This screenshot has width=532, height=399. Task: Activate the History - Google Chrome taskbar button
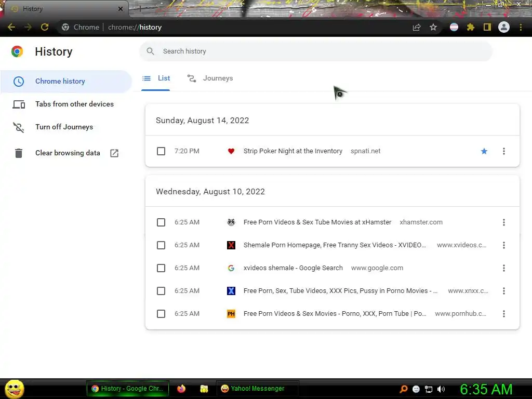click(x=128, y=389)
